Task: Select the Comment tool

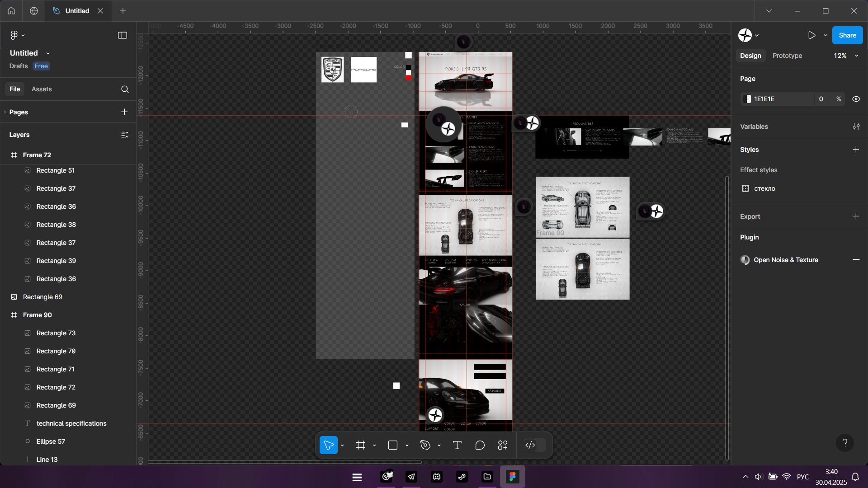Action: tap(480, 446)
